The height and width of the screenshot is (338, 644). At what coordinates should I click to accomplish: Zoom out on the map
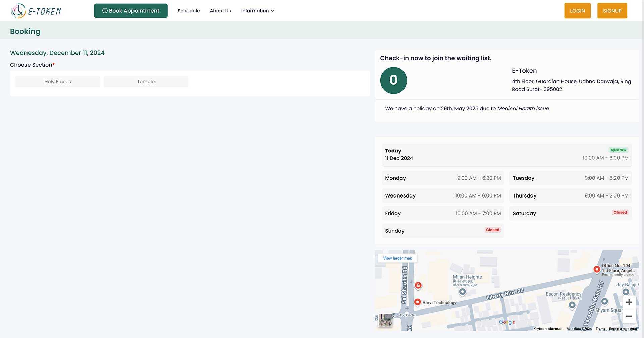(629, 316)
